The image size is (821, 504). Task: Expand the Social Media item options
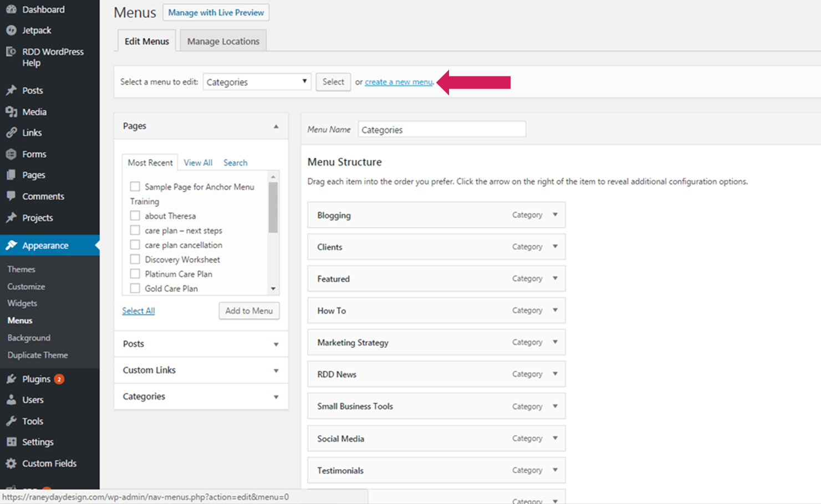pos(555,438)
